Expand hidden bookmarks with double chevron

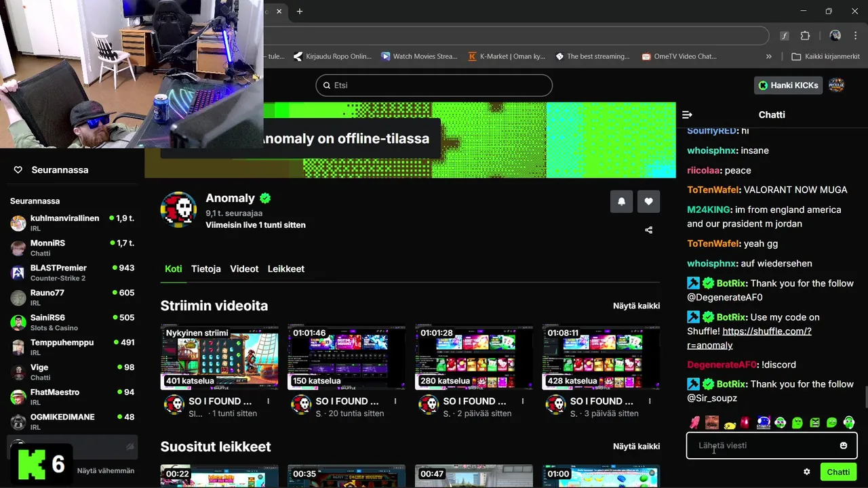pyautogui.click(x=768, y=56)
